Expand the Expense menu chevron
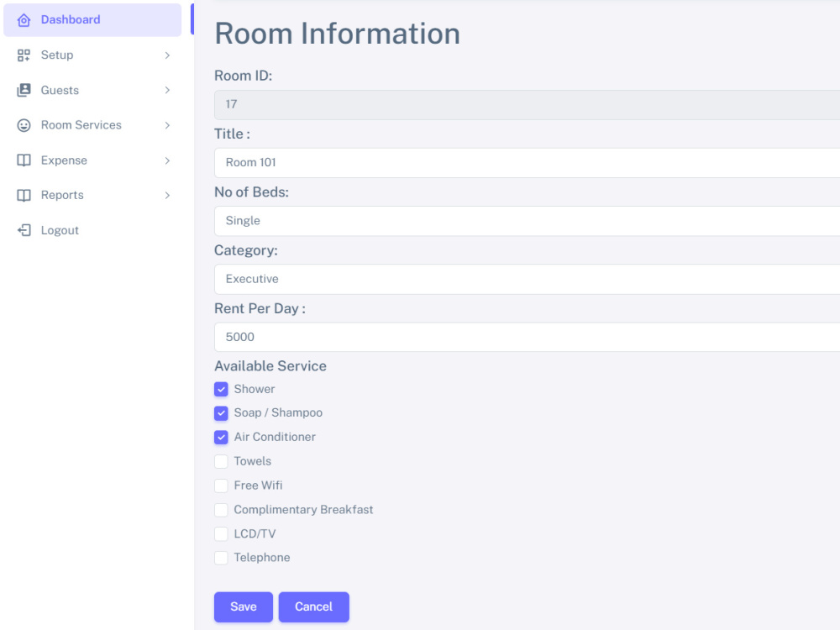The width and height of the screenshot is (840, 630). (x=167, y=160)
